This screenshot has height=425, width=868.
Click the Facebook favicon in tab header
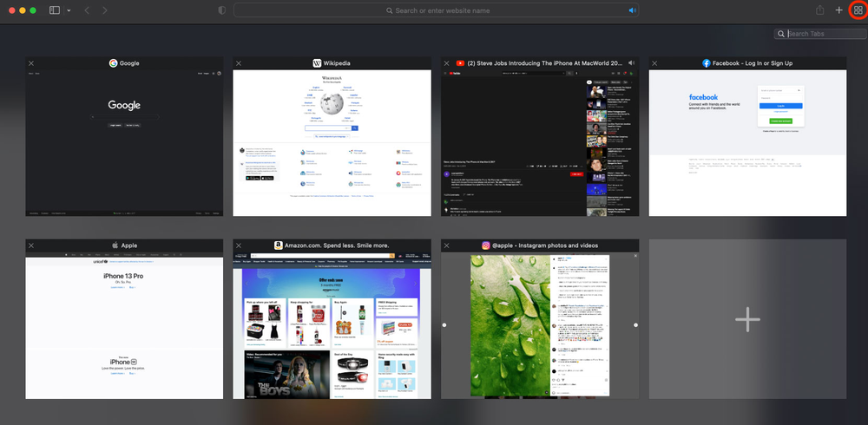point(707,63)
